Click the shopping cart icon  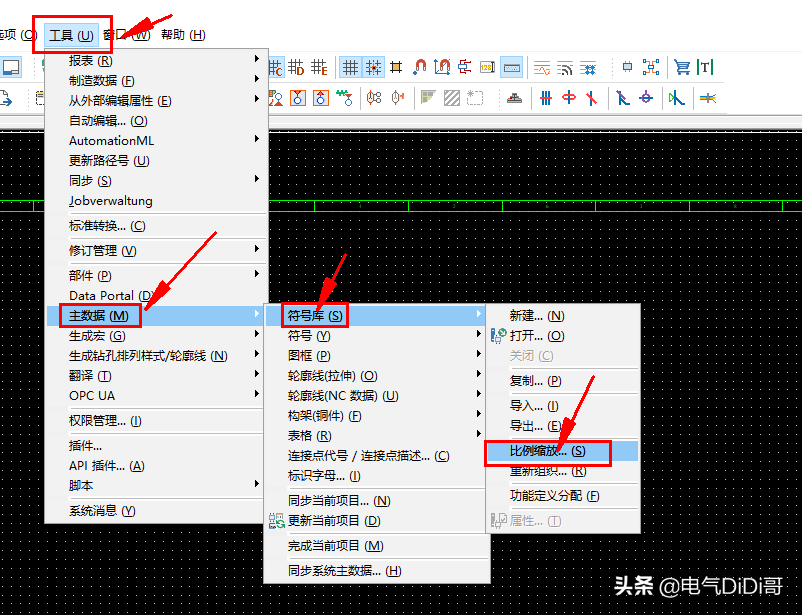tap(682, 68)
